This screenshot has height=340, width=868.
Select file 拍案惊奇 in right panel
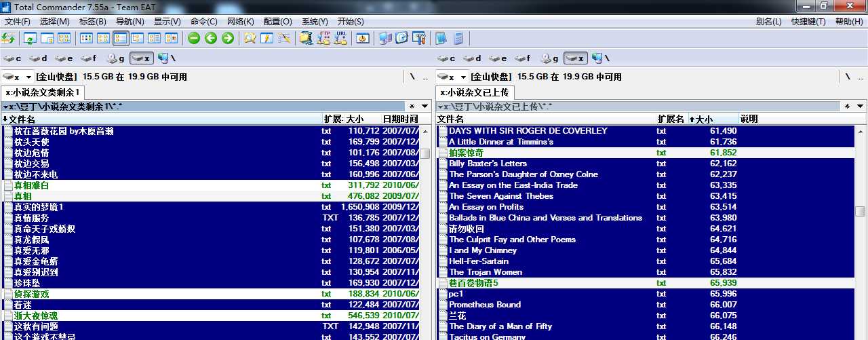click(x=467, y=153)
